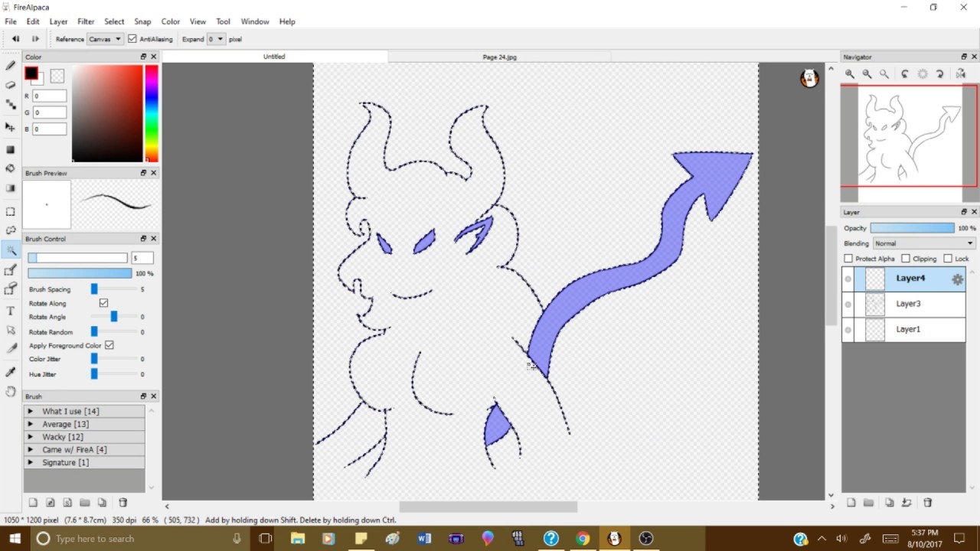Toggle the Apply Foreground Color checkbox

click(109, 345)
